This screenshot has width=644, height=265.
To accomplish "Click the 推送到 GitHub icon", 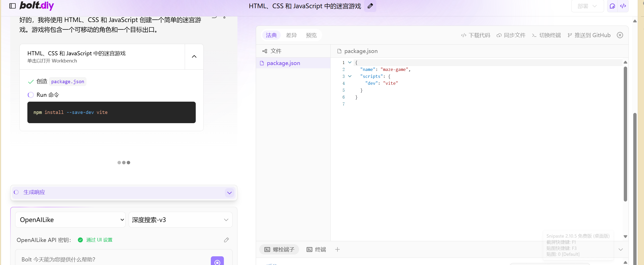I will coord(570,35).
